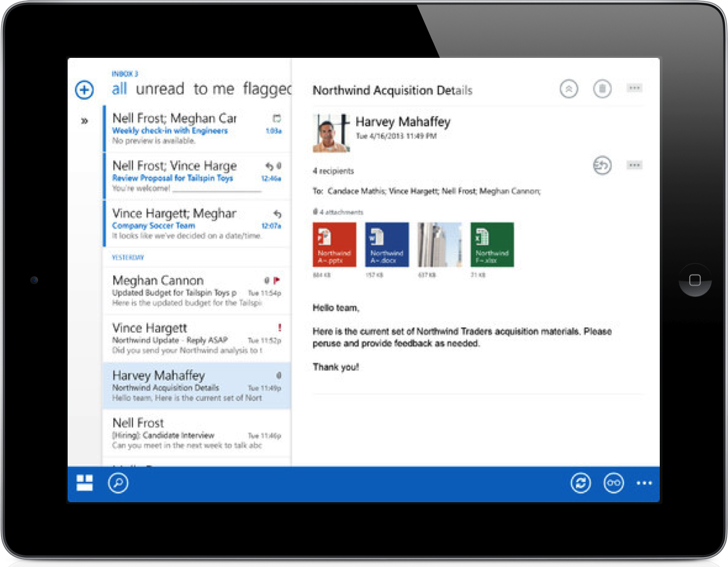This screenshot has height=567, width=728.
Task: Select the "to me" filter
Action: [214, 89]
